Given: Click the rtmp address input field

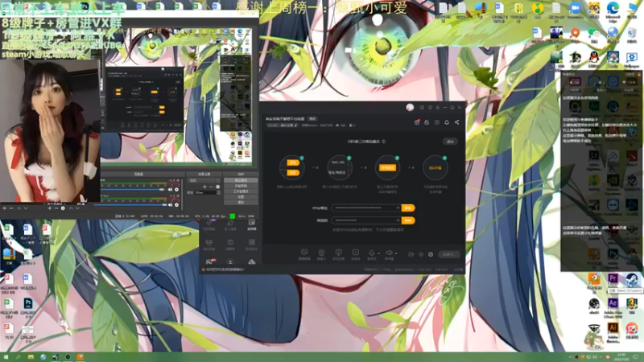Looking at the screenshot, I should coord(366,208).
